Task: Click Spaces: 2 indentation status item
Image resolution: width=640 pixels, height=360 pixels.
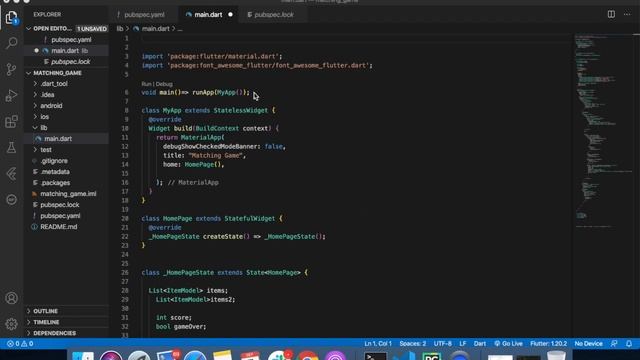Action: 413,344
